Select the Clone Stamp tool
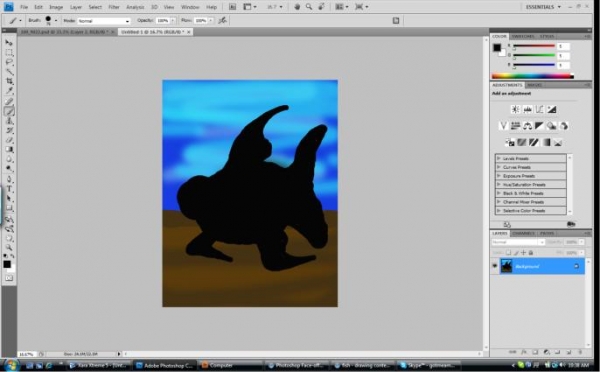Viewport: 600px width, 372px height. point(9,121)
